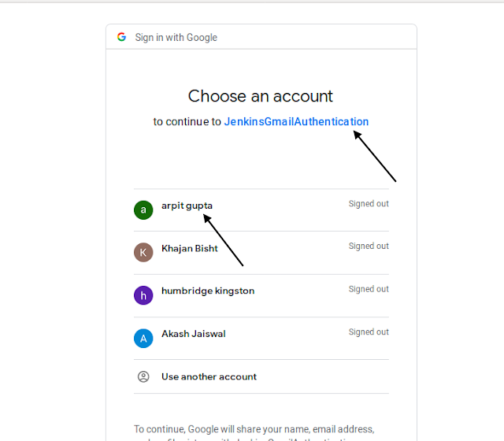Viewport: 504px width, 441px height.
Task: Click Akash Jaiswal's blue "A" avatar
Action: [143, 338]
